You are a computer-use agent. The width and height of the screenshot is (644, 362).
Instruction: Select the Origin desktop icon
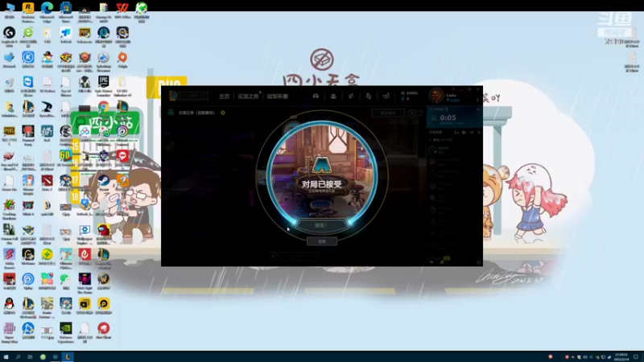[x=122, y=60]
